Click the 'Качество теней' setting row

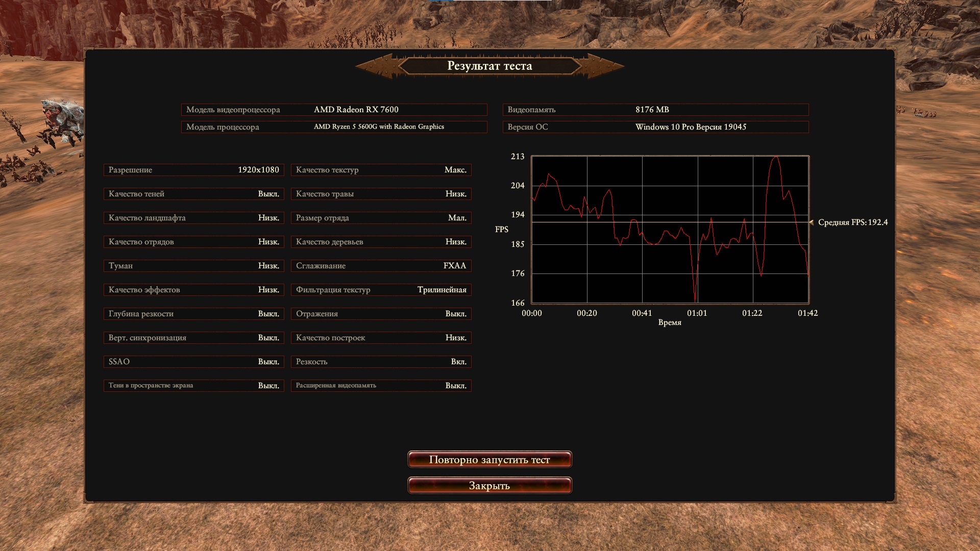click(193, 194)
